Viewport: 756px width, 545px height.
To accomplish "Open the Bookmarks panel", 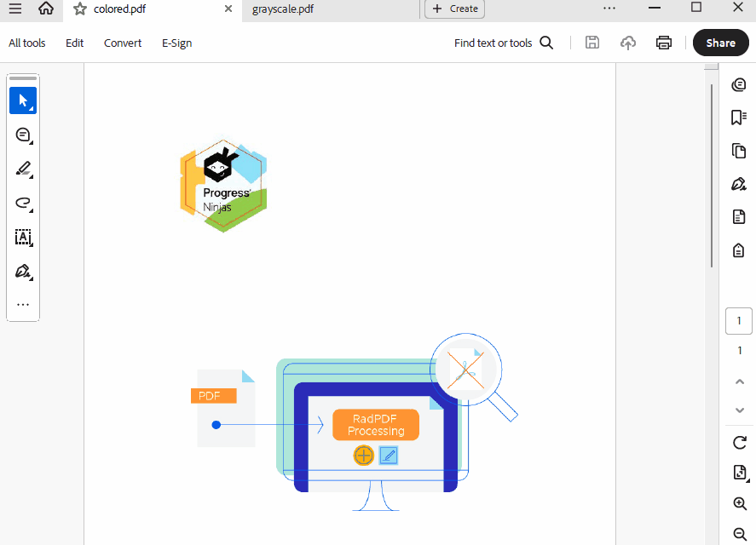I will (738, 118).
